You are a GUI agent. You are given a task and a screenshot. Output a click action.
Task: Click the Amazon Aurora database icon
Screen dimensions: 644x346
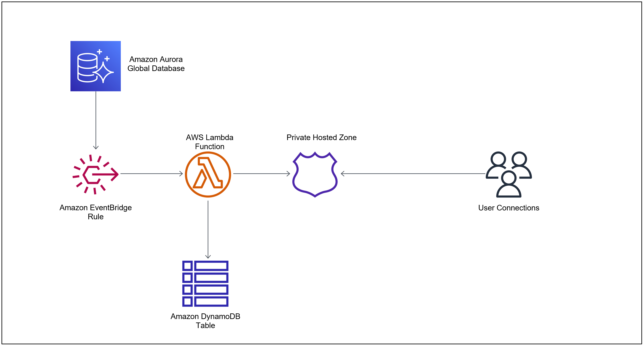[x=96, y=66]
